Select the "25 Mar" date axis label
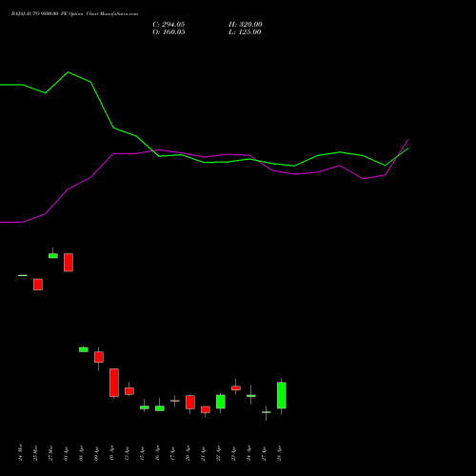The image size is (476, 476). pyautogui.click(x=35, y=453)
